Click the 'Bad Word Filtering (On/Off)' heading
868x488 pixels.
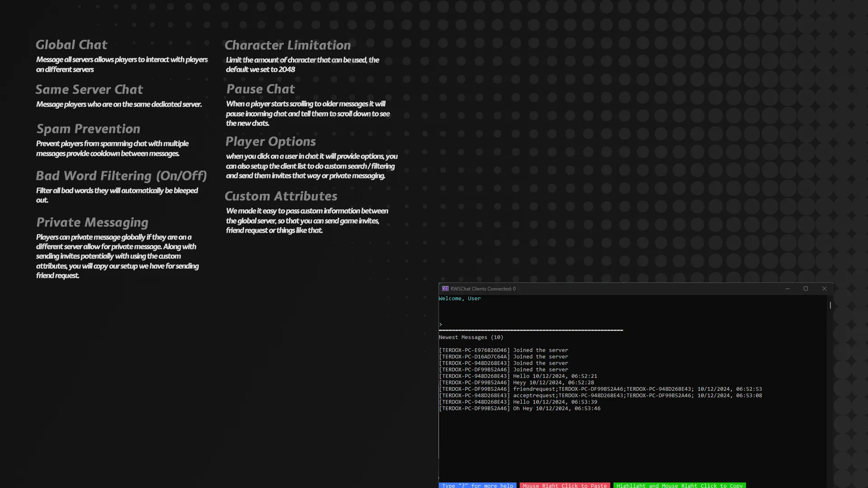coord(121,176)
